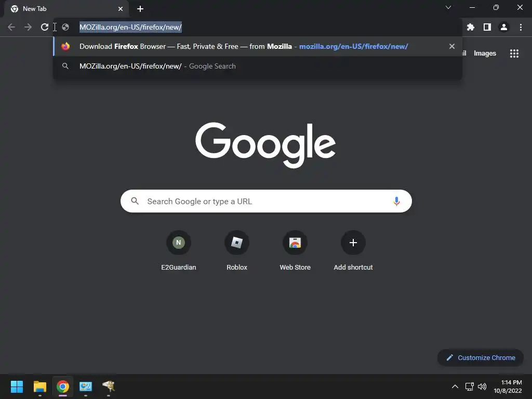Click the magnifier icon beside Google Search suggestion
This screenshot has height=399, width=532.
(65, 66)
